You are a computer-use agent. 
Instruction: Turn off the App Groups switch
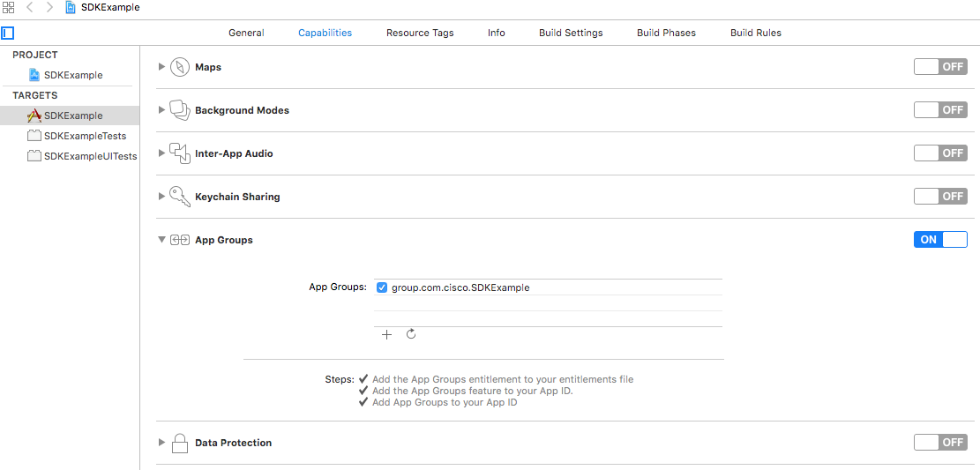point(940,239)
